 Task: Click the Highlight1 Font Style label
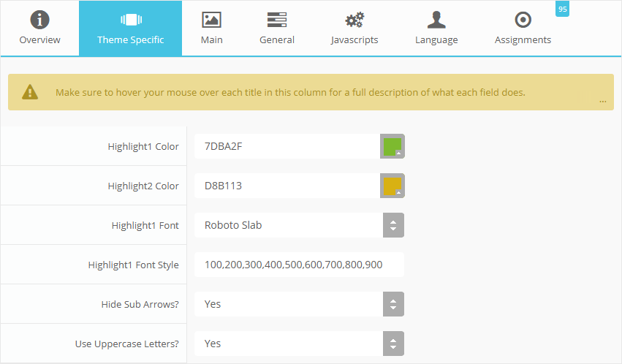coord(133,265)
